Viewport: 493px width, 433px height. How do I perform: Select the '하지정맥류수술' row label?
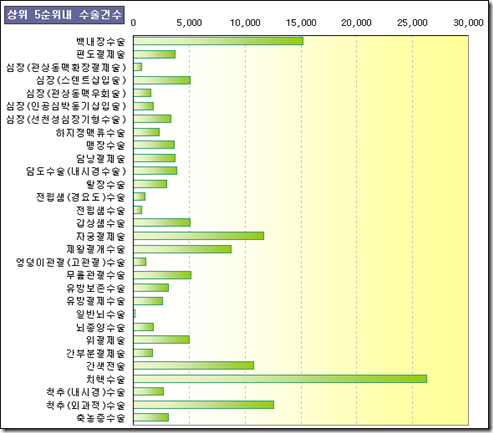90,133
